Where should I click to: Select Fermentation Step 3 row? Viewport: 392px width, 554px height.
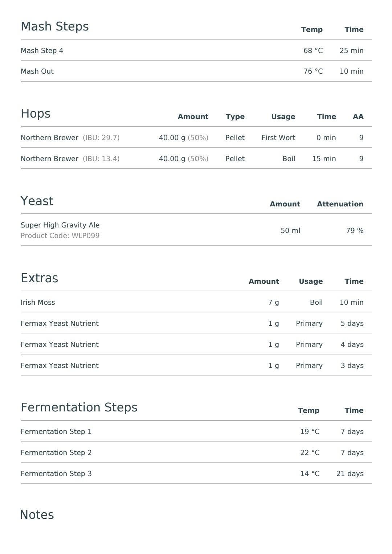(x=196, y=473)
